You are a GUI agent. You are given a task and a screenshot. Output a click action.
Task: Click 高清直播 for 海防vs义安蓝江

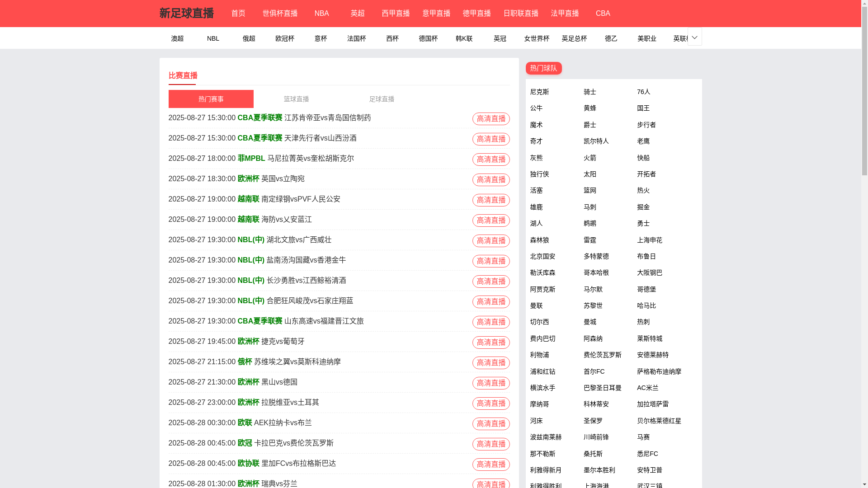coord(491,221)
